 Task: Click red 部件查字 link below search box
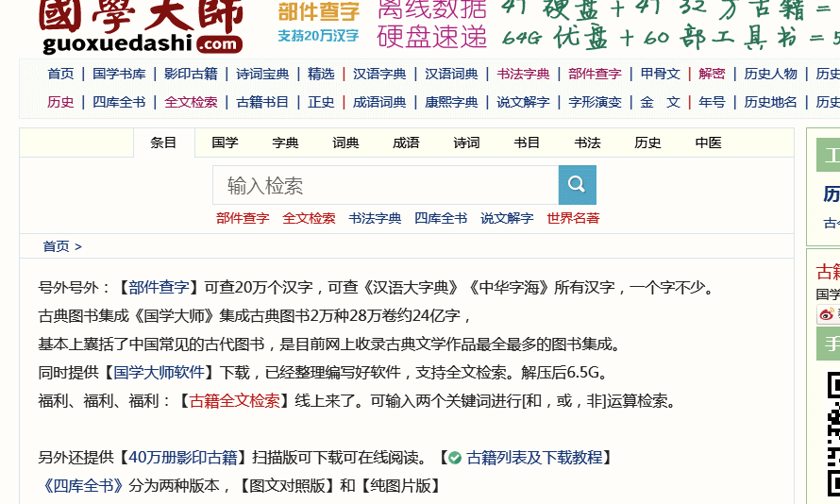[243, 218]
